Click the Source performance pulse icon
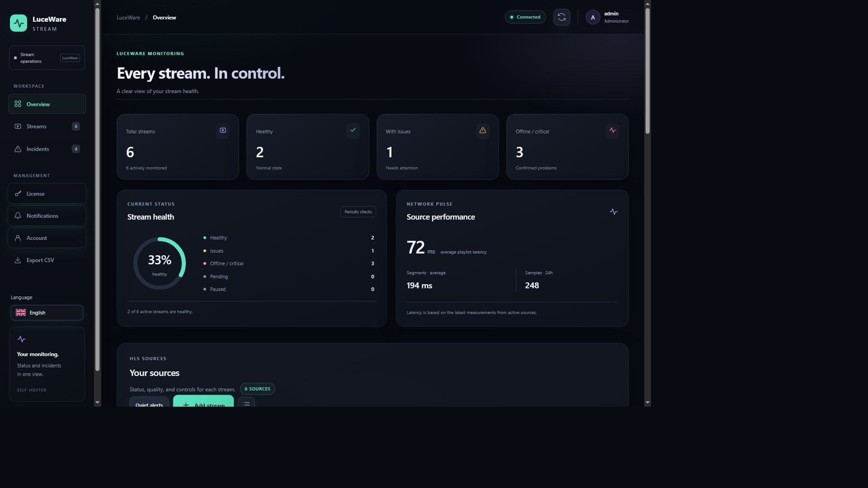The height and width of the screenshot is (488, 868). coord(613,211)
